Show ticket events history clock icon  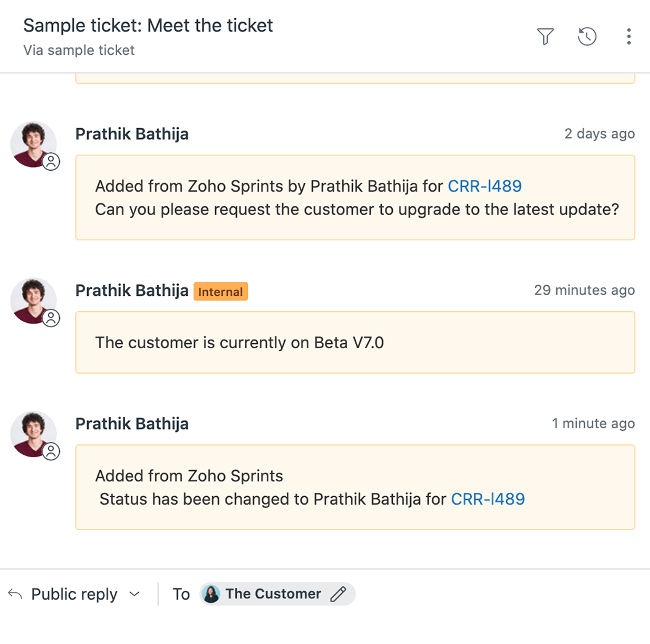point(587,37)
